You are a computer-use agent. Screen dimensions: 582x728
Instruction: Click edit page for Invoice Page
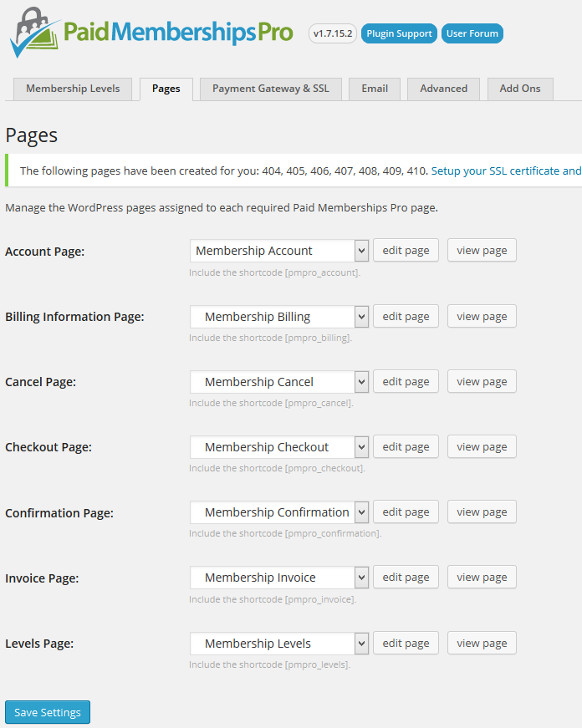tap(406, 577)
